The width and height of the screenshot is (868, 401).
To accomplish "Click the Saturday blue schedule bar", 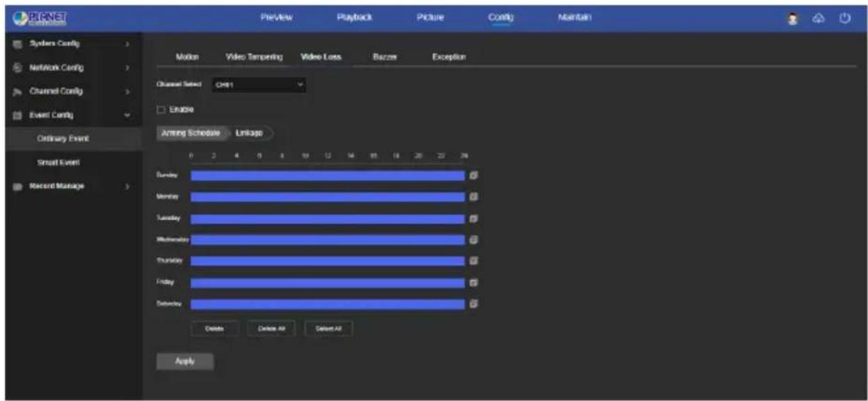I will [328, 304].
